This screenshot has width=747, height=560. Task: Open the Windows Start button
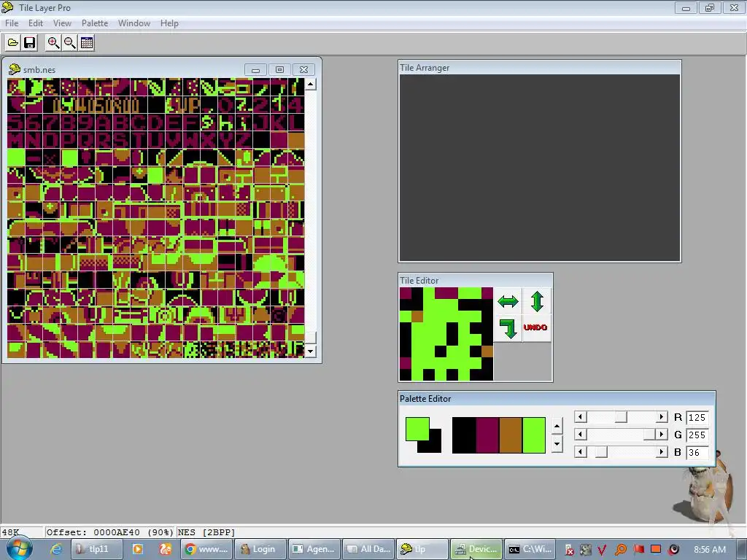(x=19, y=550)
